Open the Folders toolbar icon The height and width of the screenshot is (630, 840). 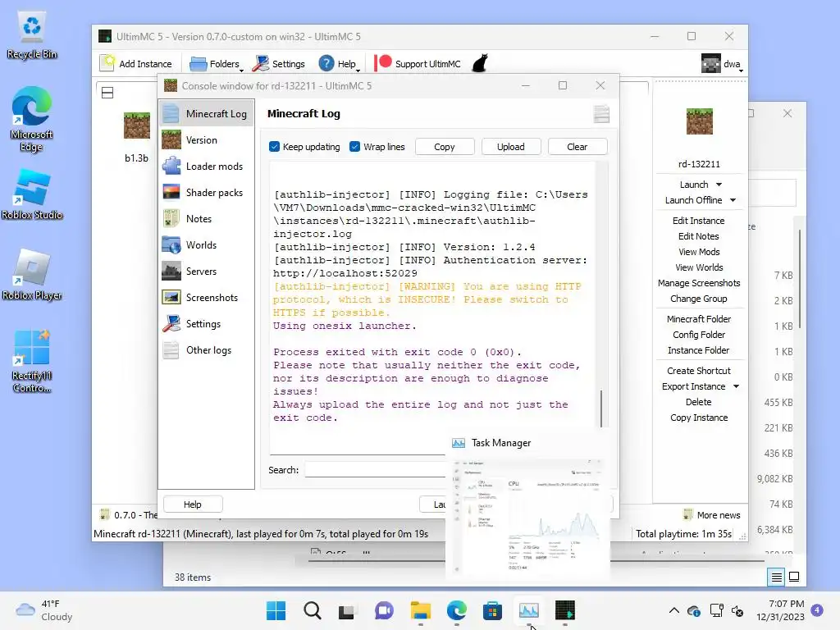coord(199,64)
